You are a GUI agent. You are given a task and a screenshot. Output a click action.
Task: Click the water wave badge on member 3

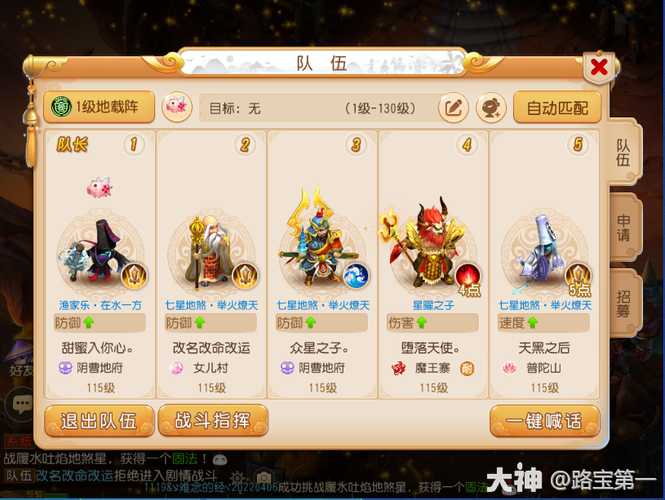tap(356, 276)
